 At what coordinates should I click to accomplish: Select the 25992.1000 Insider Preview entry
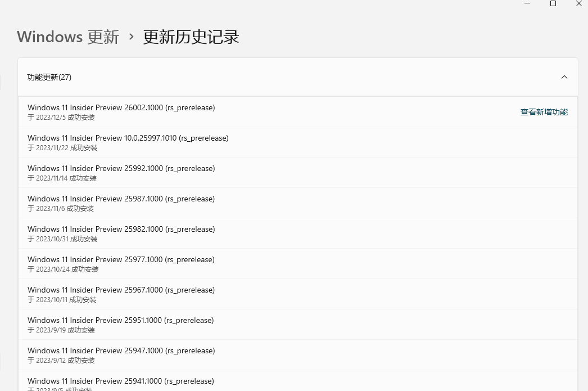pyautogui.click(x=298, y=173)
